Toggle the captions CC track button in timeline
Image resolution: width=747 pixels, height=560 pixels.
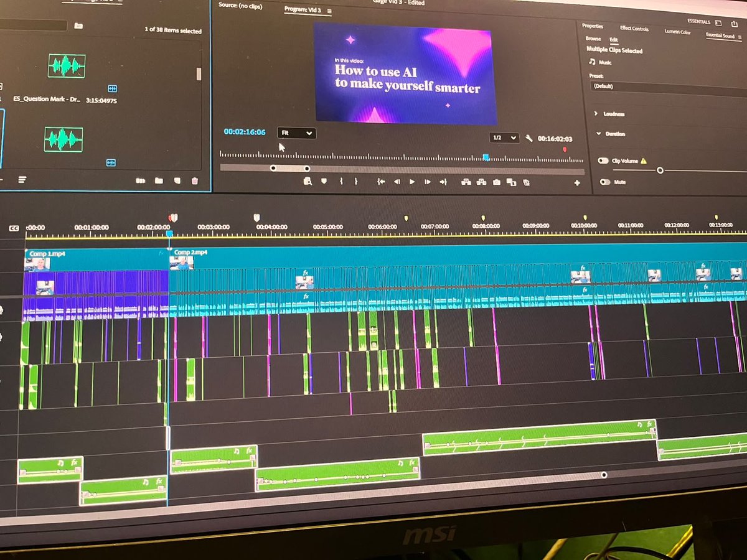pos(14,228)
